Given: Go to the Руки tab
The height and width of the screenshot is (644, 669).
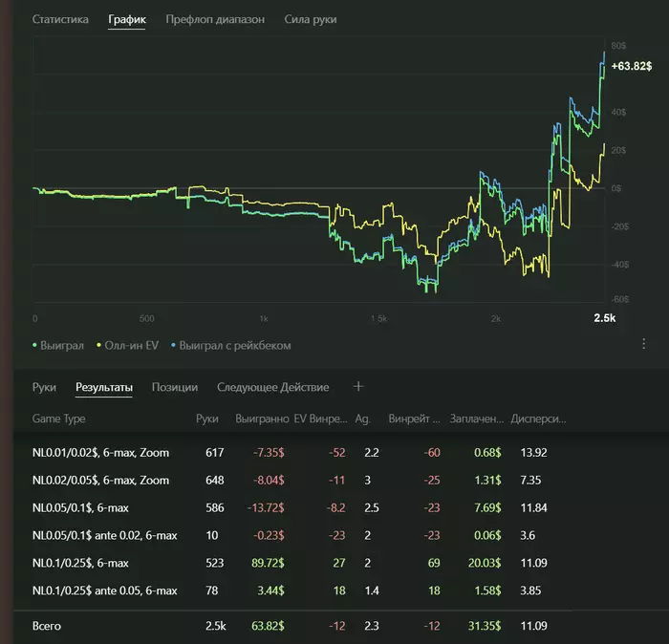Looking at the screenshot, I should (44, 387).
